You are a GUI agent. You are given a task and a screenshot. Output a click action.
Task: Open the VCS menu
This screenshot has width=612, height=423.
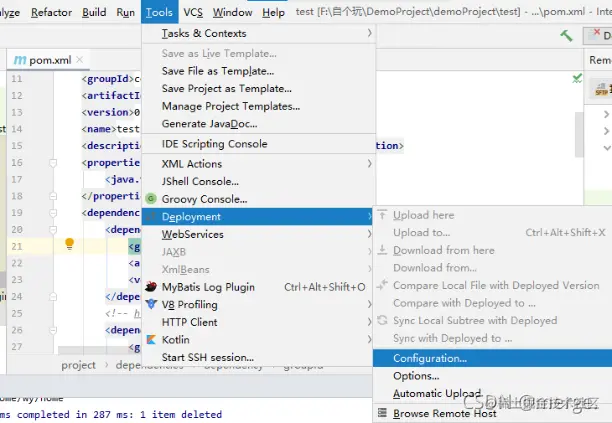click(x=193, y=12)
